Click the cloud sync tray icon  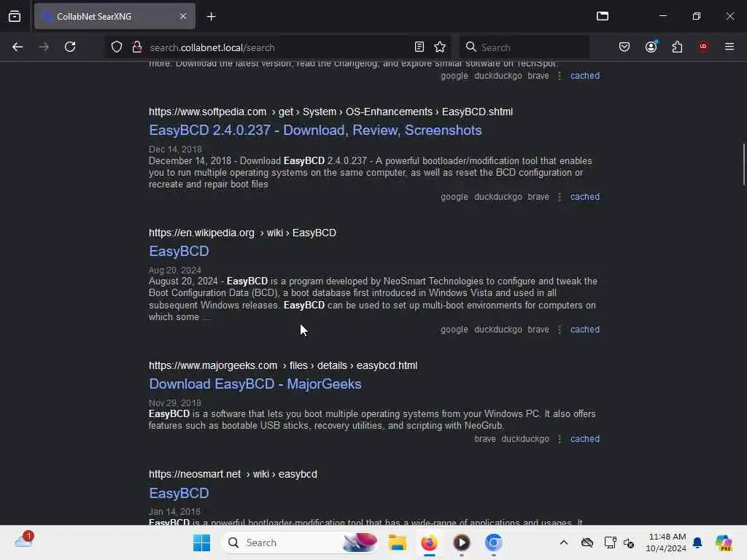click(587, 542)
